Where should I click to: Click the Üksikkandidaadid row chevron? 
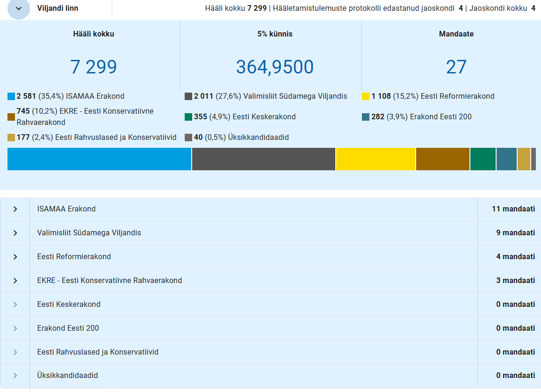(15, 376)
